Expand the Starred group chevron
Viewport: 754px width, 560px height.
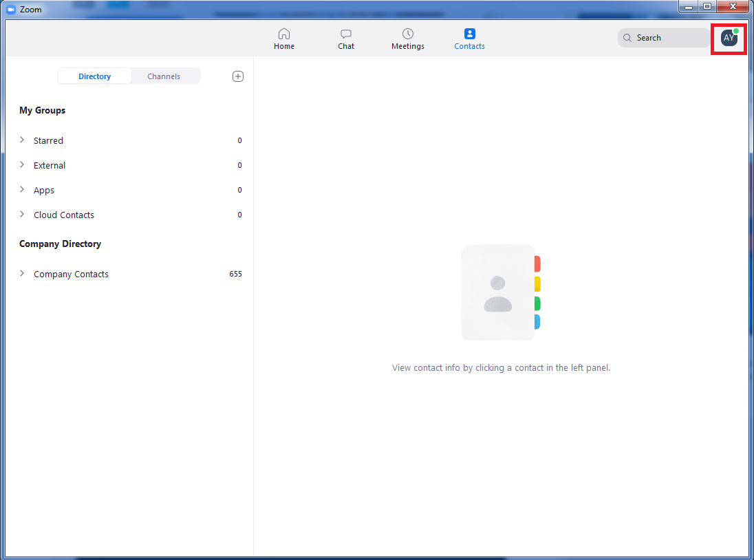22,140
